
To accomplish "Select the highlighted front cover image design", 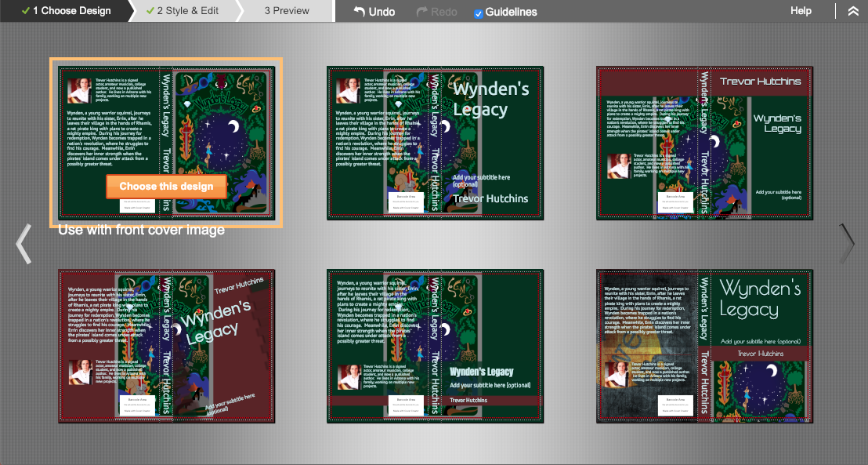I will click(166, 186).
